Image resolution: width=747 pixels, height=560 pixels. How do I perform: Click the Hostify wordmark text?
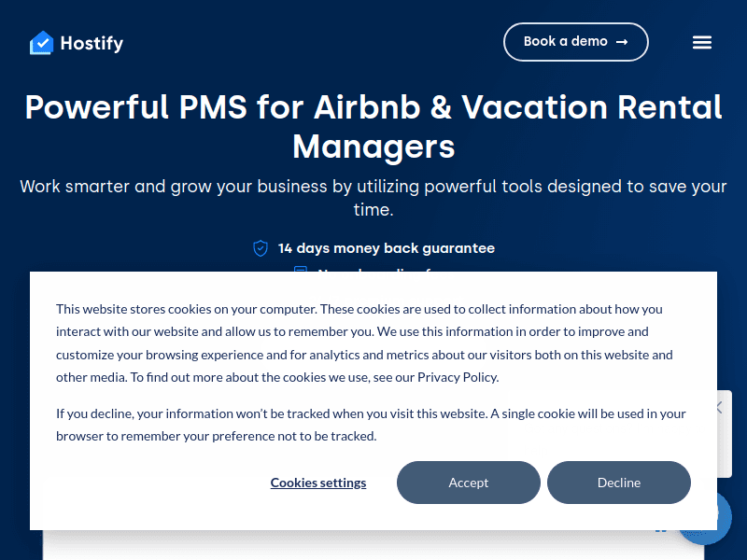[92, 43]
